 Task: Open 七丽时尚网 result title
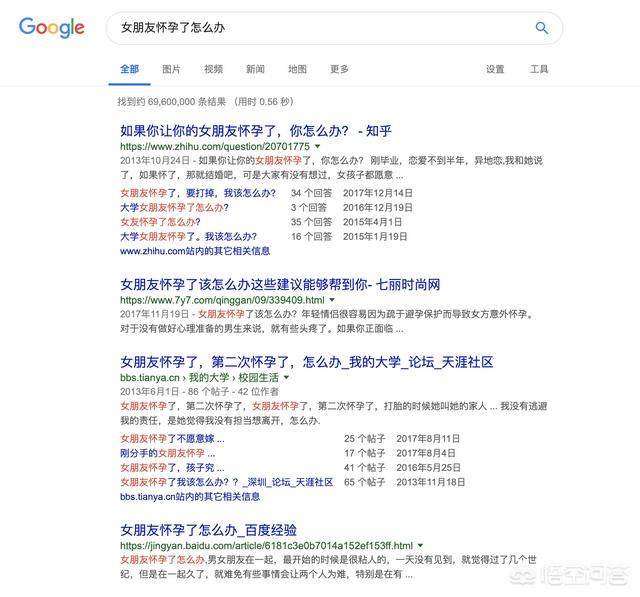(280, 284)
